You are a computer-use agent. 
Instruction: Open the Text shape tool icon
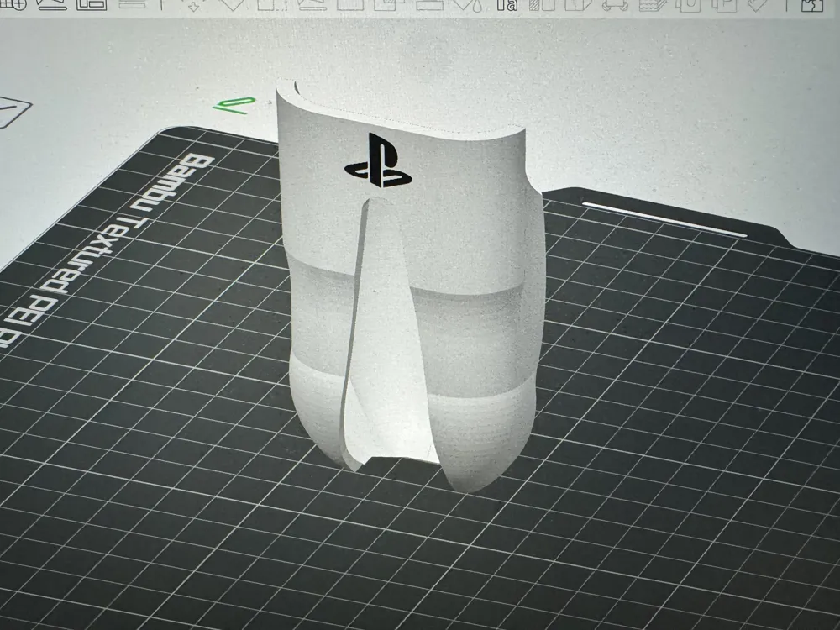(x=507, y=5)
